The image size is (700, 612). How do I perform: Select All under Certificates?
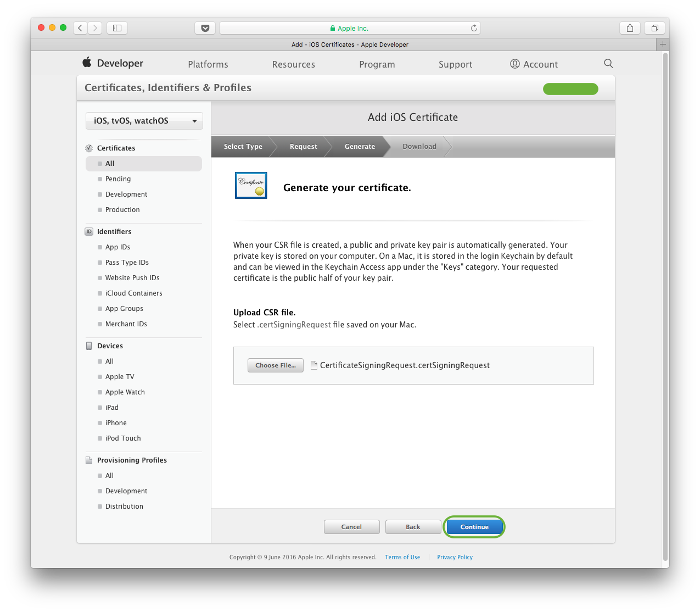tap(144, 164)
